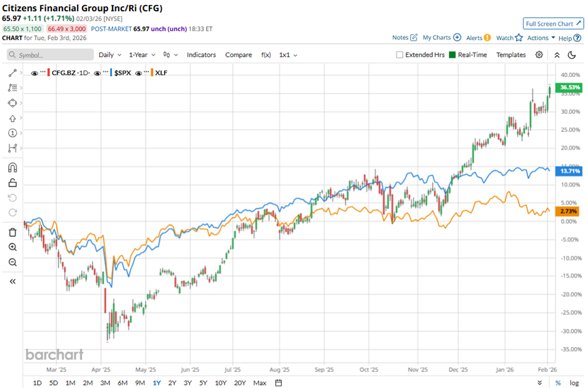Delete drawings with the trash icon

pos(12,232)
